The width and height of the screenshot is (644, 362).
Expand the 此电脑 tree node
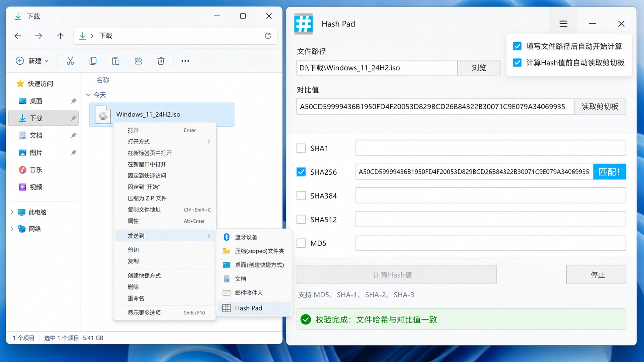12,212
